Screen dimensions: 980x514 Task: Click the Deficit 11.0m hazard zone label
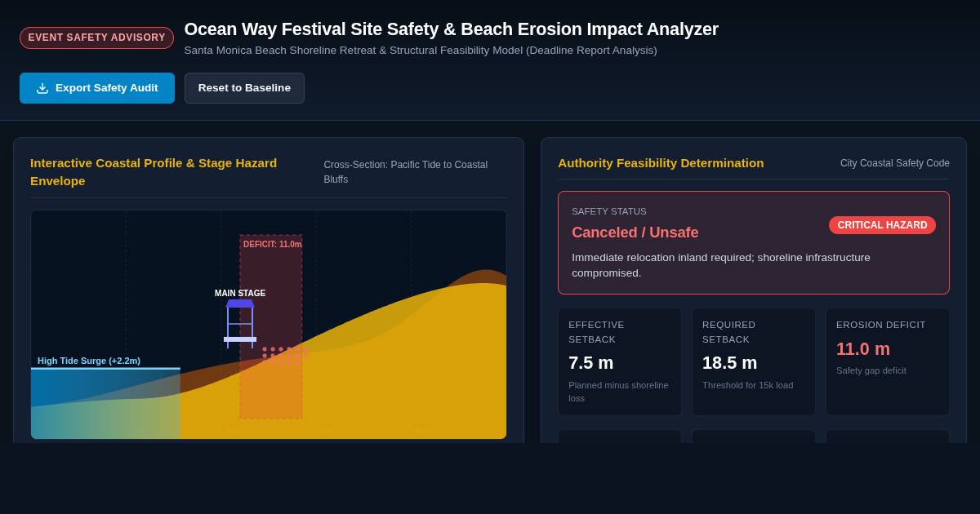coord(272,244)
